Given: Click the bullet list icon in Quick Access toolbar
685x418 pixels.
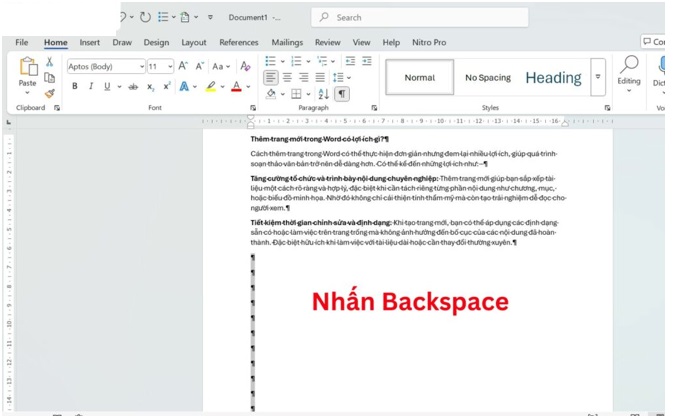Looking at the screenshot, I should pyautogui.click(x=163, y=17).
